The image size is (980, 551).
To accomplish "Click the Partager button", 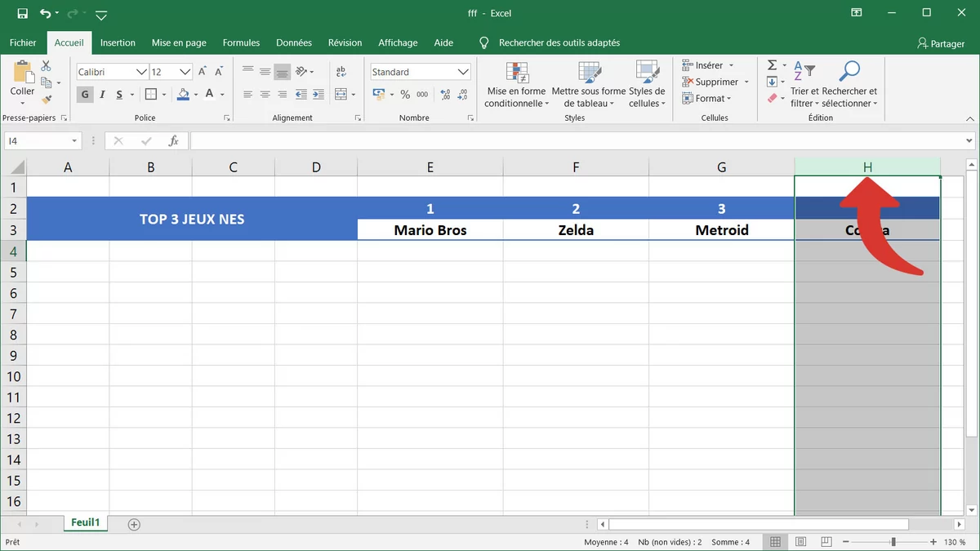I will tap(941, 43).
